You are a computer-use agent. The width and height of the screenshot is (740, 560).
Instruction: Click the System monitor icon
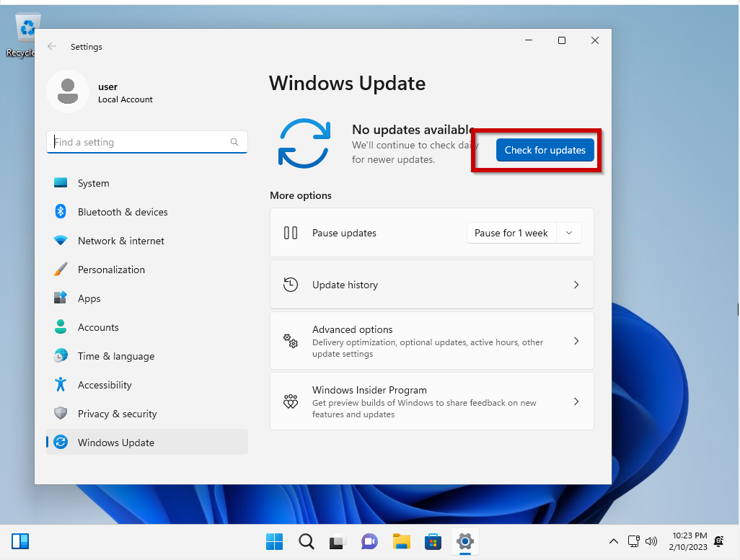coord(61,182)
